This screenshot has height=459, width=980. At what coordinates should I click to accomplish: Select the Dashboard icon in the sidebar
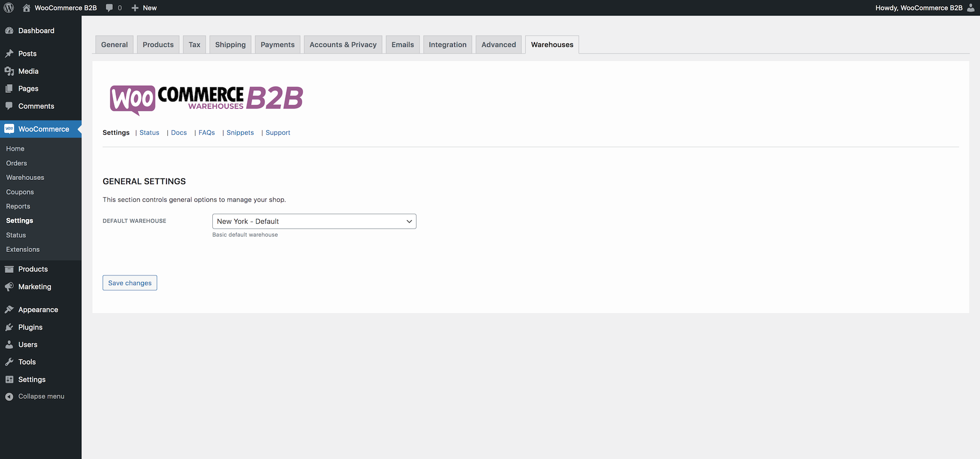point(9,31)
